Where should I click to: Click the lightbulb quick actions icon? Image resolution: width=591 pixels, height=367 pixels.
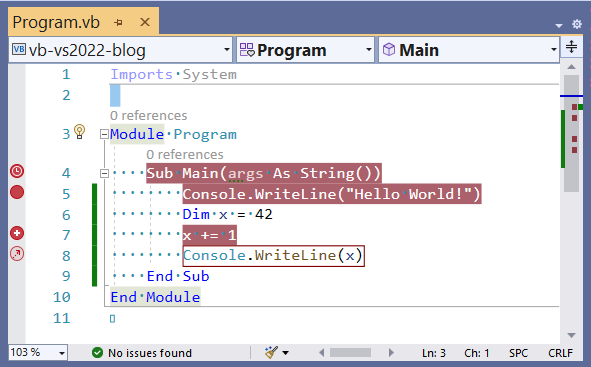(80, 132)
